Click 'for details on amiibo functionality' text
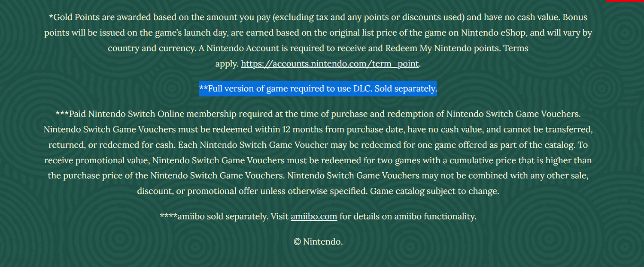Viewport: 644px width, 267px height. tap(408, 216)
